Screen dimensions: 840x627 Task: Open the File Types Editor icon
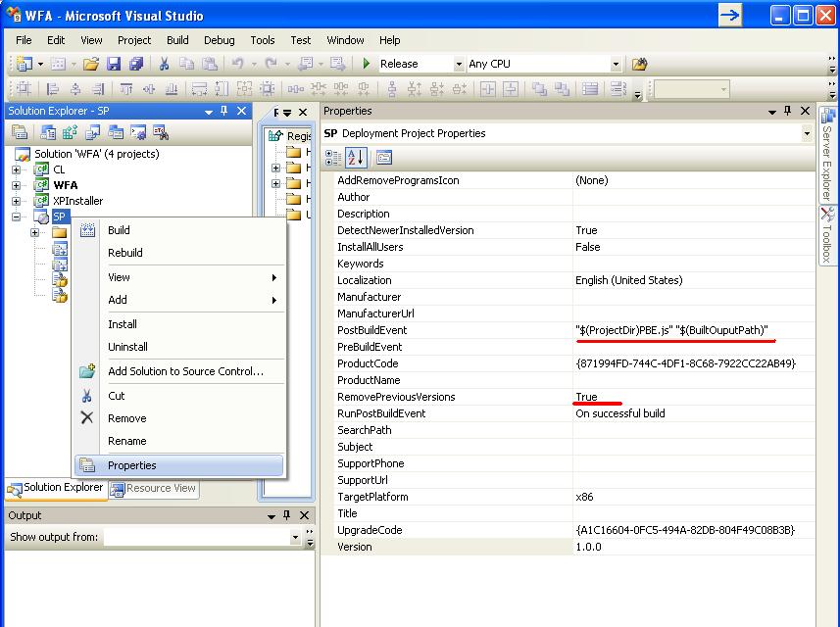(93, 131)
